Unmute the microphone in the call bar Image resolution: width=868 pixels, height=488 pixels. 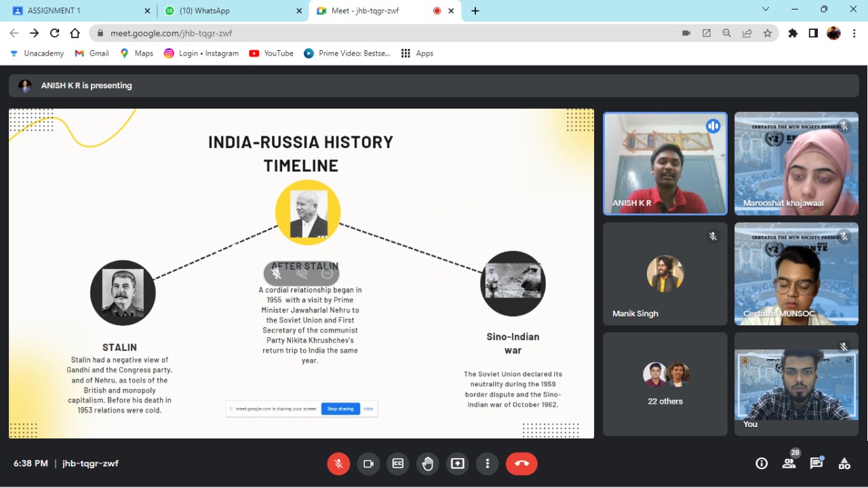[x=338, y=464]
